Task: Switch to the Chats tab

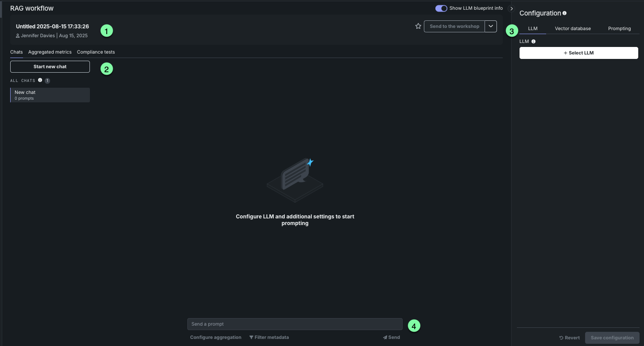Action: [x=16, y=52]
